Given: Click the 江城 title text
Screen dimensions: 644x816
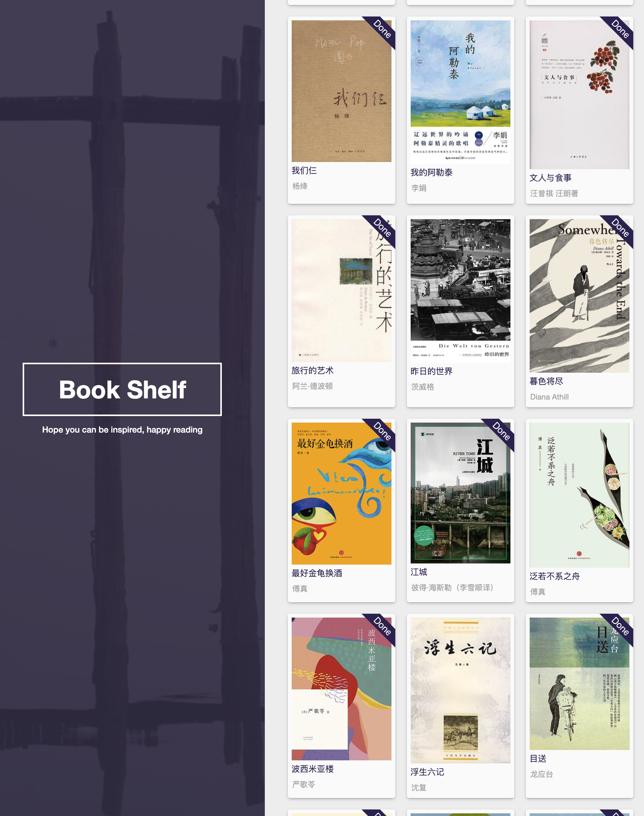Looking at the screenshot, I should [419, 572].
